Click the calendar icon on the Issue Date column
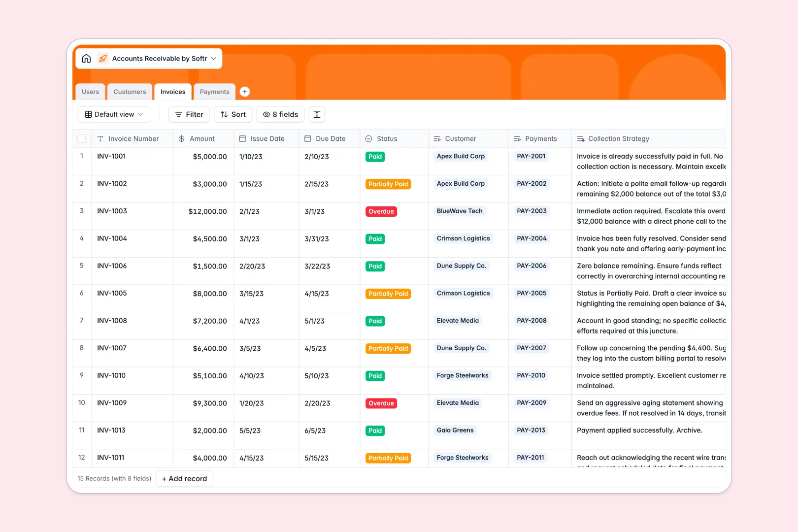The image size is (798, 532). (242, 138)
